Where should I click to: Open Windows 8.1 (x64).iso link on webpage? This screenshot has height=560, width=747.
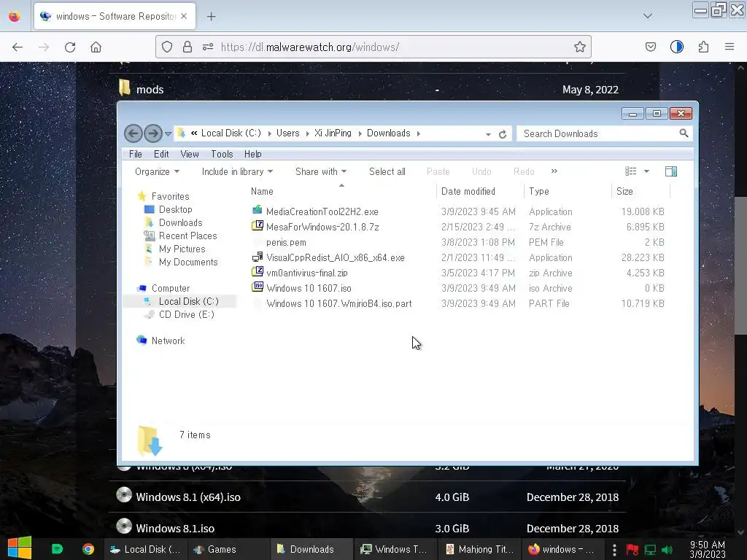click(x=188, y=497)
